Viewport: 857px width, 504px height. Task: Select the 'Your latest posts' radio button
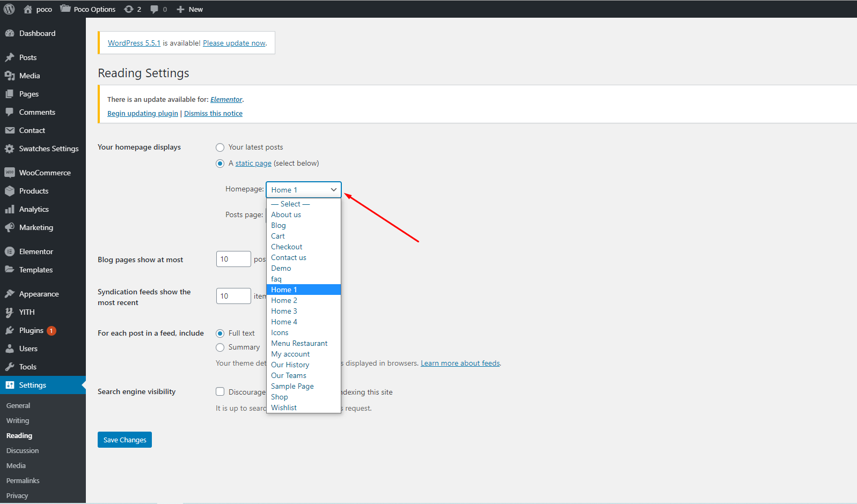tap(220, 147)
